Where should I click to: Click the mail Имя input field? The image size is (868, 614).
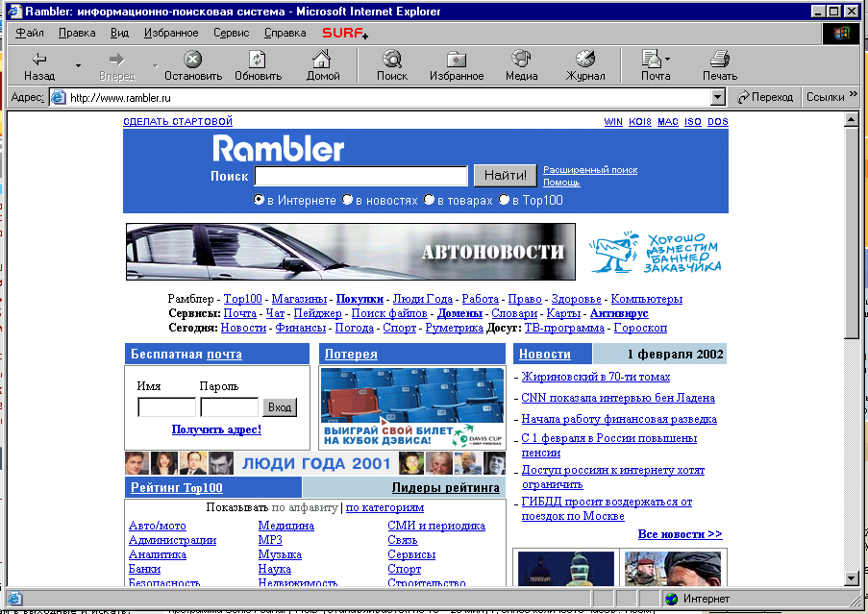pyautogui.click(x=166, y=407)
